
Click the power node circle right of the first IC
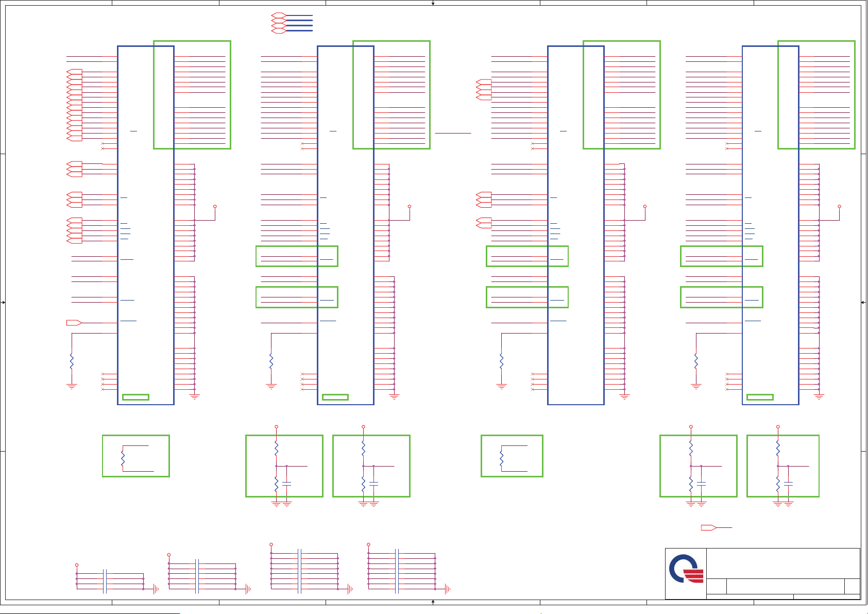click(x=215, y=206)
